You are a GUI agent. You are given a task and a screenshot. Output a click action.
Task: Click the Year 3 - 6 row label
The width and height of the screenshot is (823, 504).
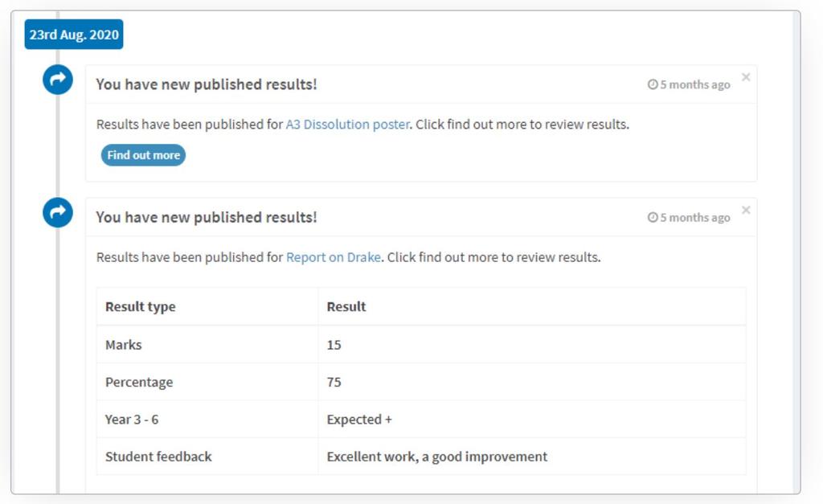pyautogui.click(x=132, y=420)
